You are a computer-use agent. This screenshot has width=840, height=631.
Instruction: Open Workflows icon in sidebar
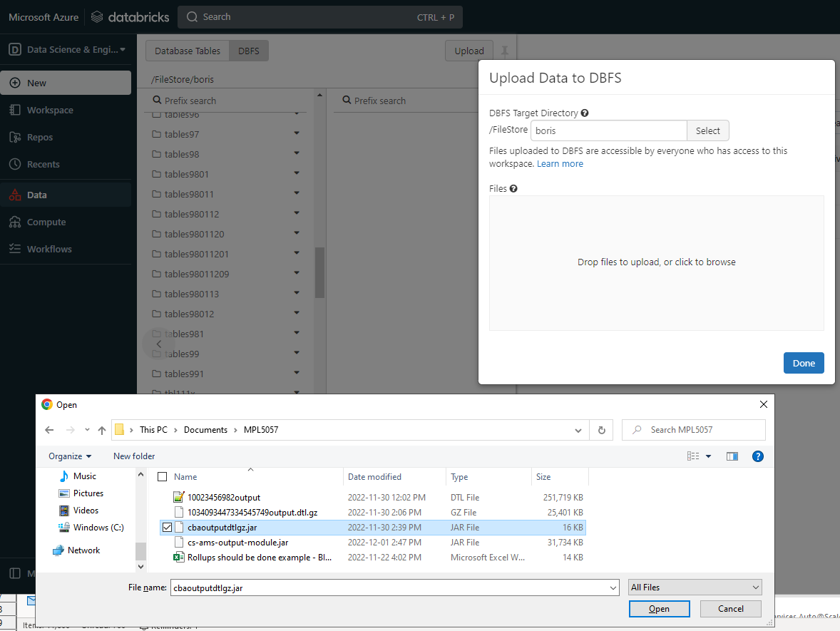(x=15, y=249)
